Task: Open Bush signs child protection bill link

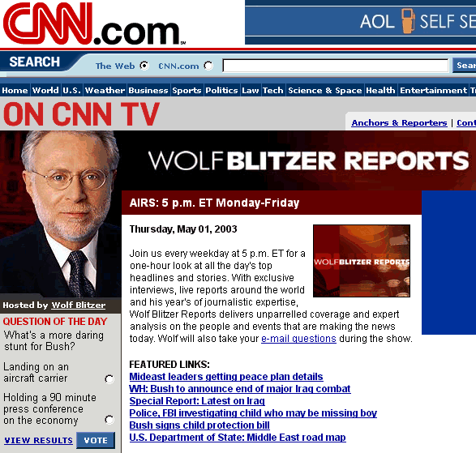Action: point(199,425)
